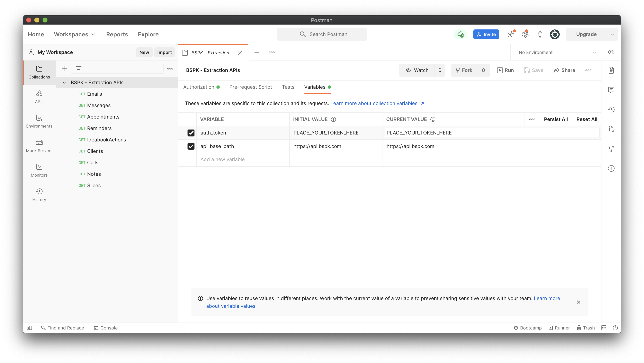Expand the Workspaces dropdown
The height and width of the screenshot is (363, 644).
click(x=74, y=34)
